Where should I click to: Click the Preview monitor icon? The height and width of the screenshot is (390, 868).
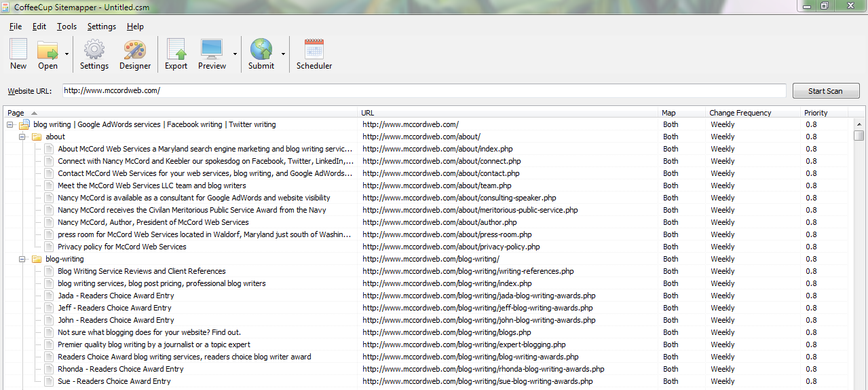tap(212, 49)
